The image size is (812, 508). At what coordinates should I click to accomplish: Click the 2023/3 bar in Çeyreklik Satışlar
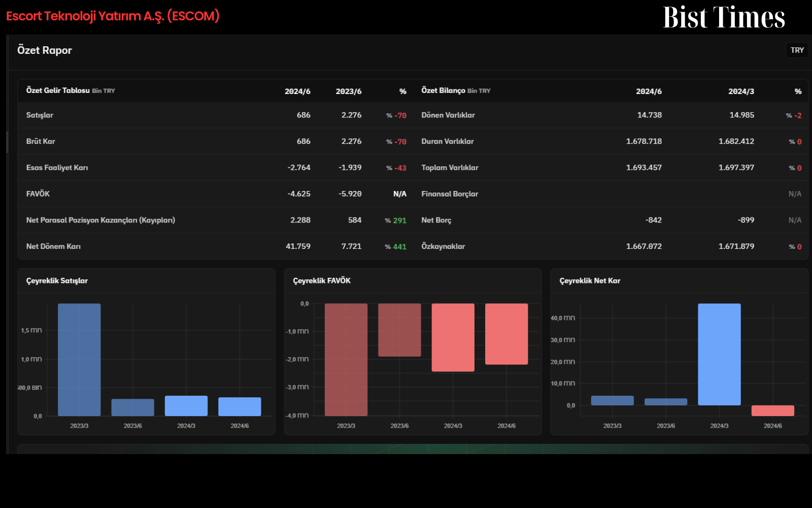[x=79, y=360]
